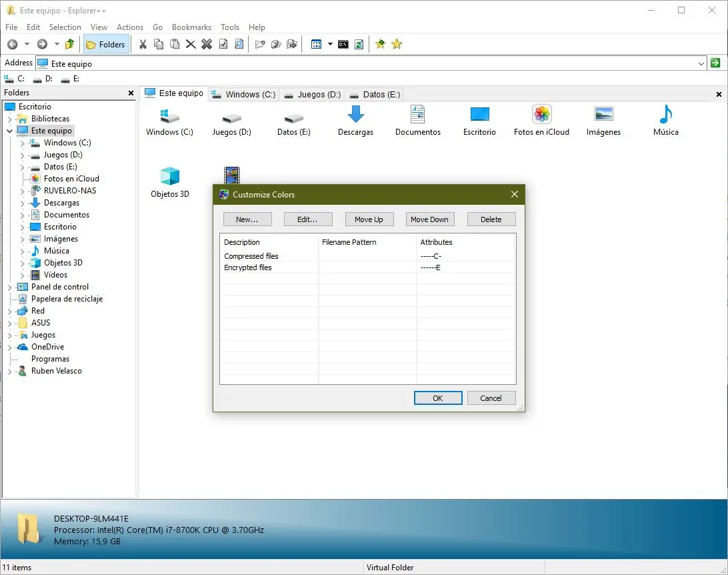Open command prompt via C:\ icon
The image size is (728, 575).
click(343, 44)
